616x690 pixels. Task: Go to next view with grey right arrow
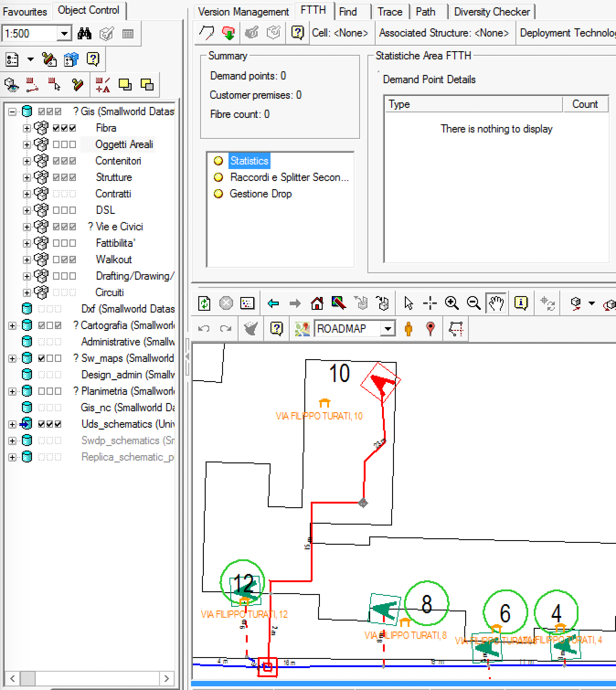tap(295, 303)
